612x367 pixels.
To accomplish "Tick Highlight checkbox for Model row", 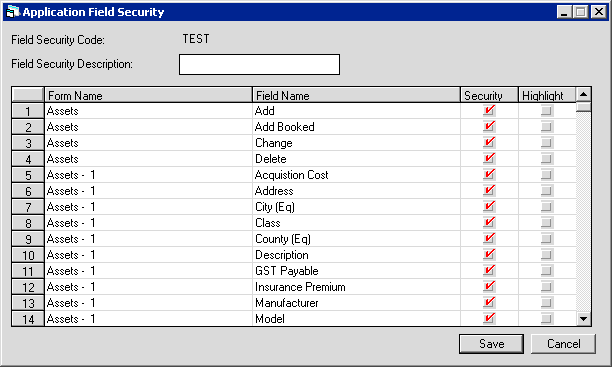I will coord(547,319).
